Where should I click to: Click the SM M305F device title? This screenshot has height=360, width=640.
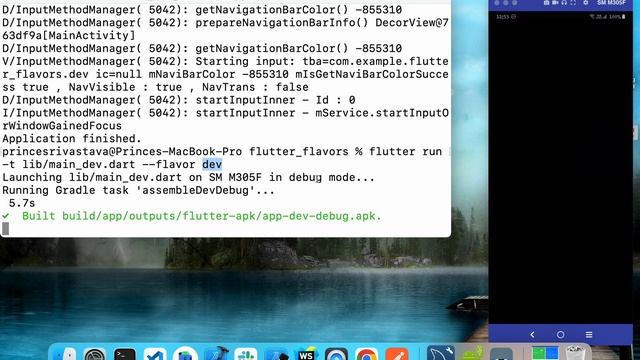point(611,2)
